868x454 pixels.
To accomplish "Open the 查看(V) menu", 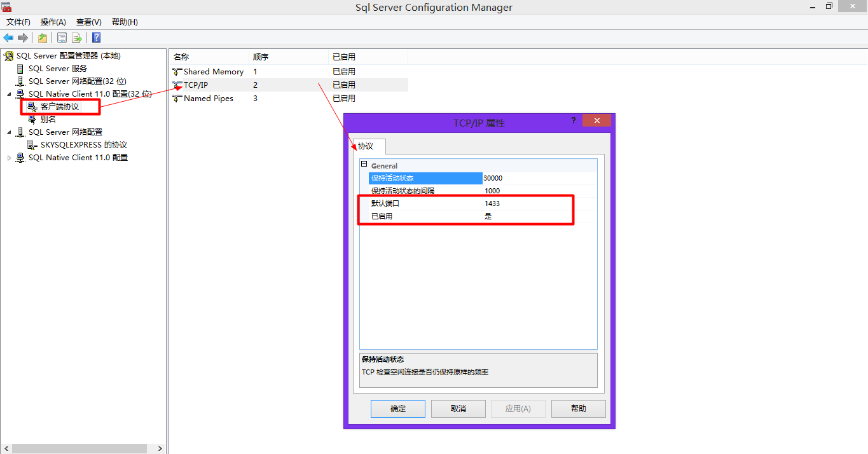I will (x=89, y=22).
